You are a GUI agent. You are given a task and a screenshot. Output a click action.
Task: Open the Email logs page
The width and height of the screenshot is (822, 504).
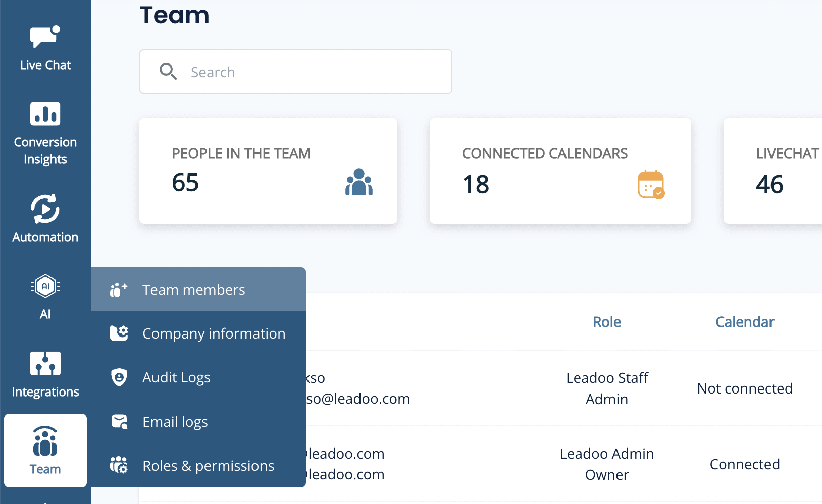[x=175, y=421]
